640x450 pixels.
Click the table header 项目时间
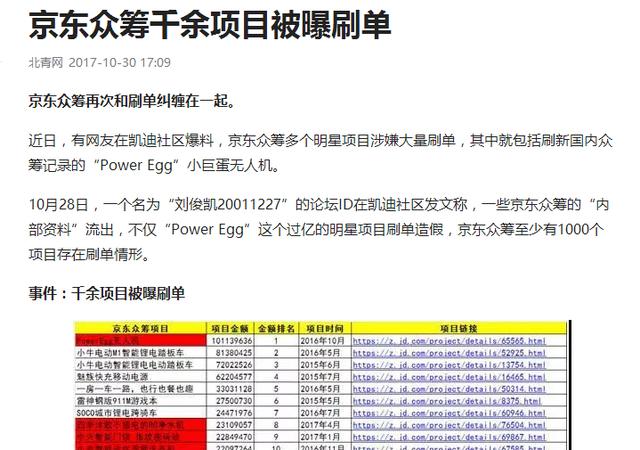[x=325, y=328]
